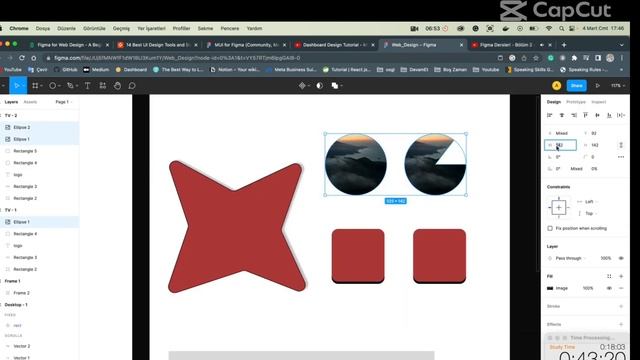Toggle Image fill visibility eye

[609, 288]
